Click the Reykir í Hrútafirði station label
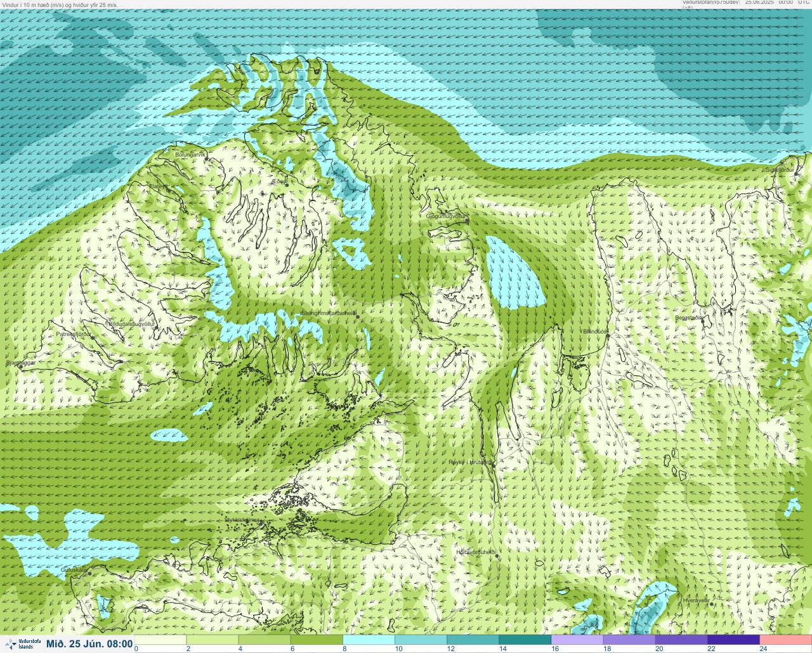 point(471,462)
